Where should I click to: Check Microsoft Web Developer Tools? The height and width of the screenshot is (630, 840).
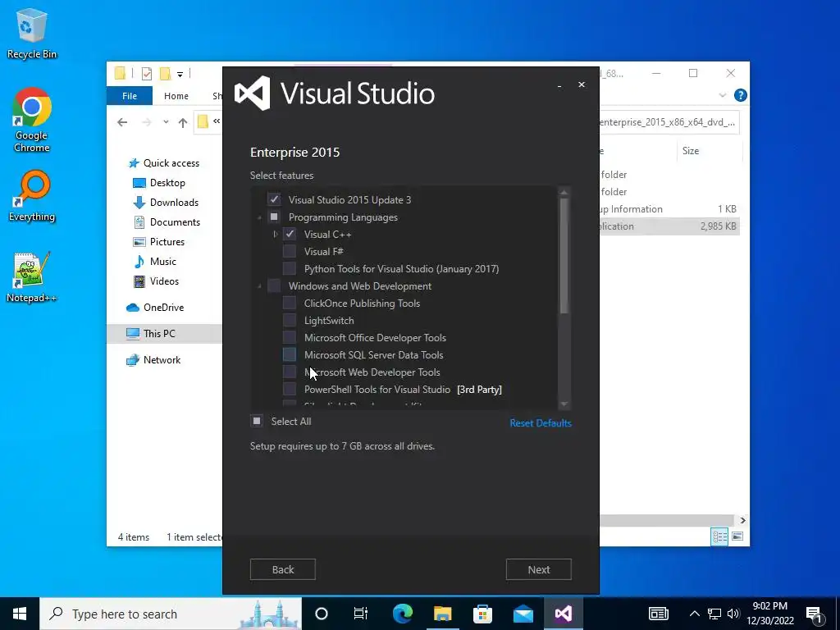pos(290,372)
